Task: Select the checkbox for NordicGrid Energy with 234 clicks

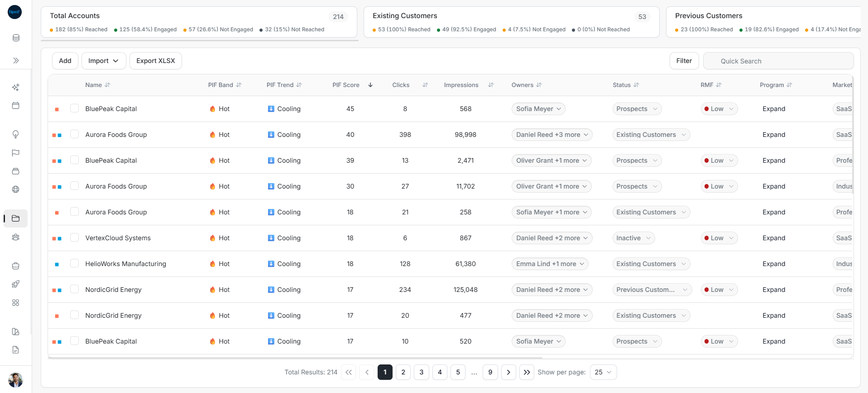Action: 75,289
